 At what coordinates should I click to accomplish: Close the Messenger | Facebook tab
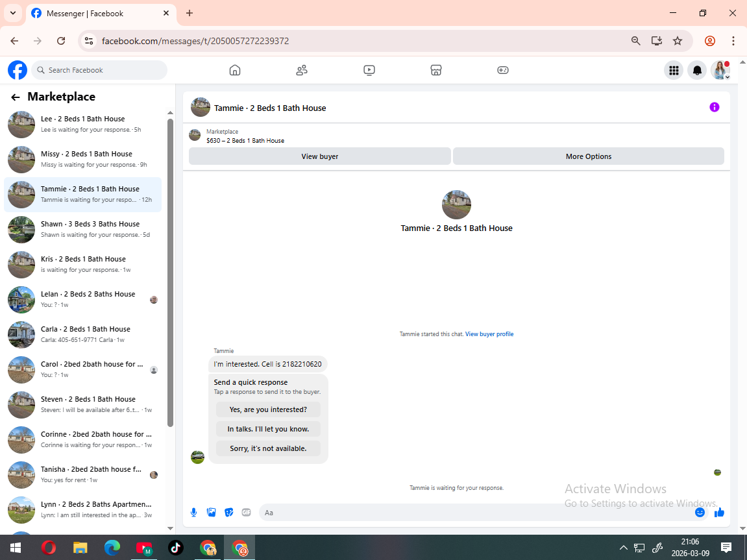coord(165,13)
